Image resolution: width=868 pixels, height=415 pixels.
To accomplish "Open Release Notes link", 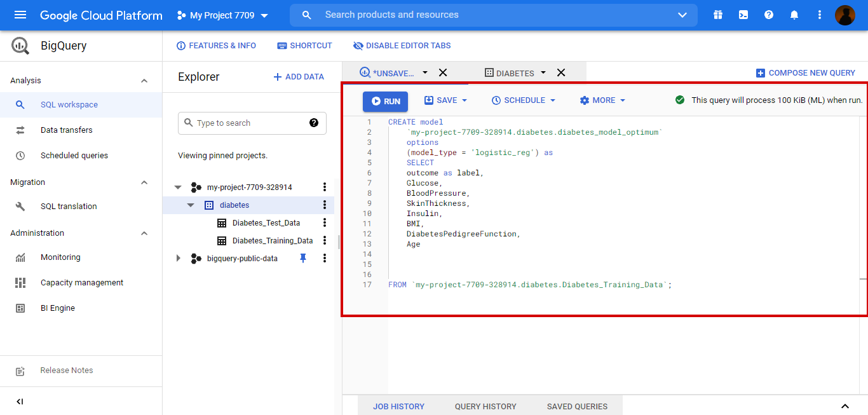I will (x=66, y=371).
